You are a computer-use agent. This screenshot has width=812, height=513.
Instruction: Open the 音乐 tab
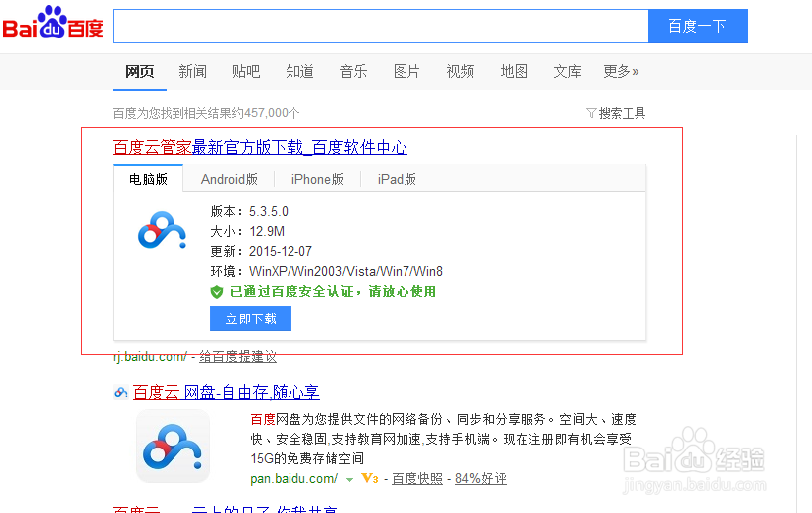coord(353,71)
